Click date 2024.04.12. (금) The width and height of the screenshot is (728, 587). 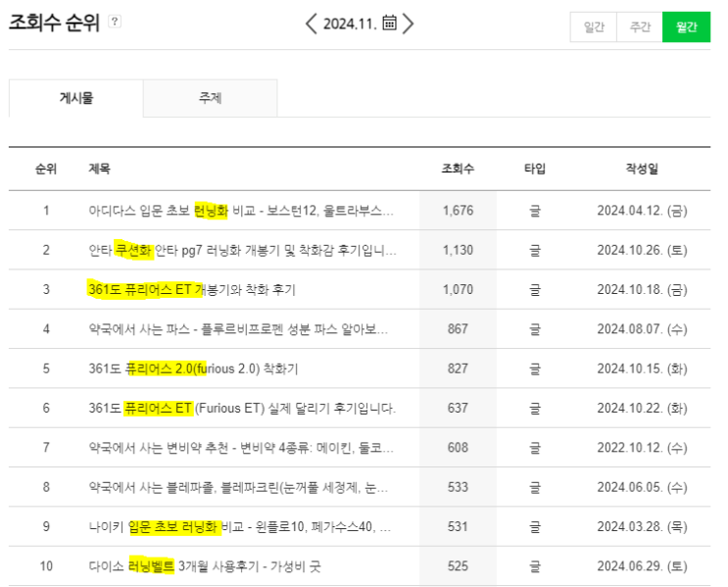[x=642, y=211]
